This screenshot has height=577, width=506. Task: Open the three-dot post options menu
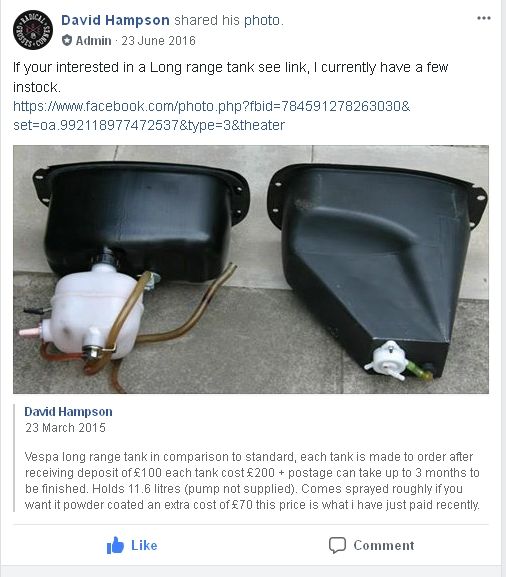click(x=484, y=18)
